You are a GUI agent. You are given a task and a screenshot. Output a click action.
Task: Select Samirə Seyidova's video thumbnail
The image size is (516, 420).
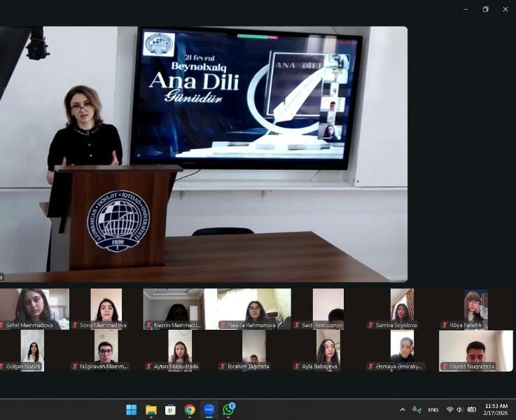(x=402, y=305)
